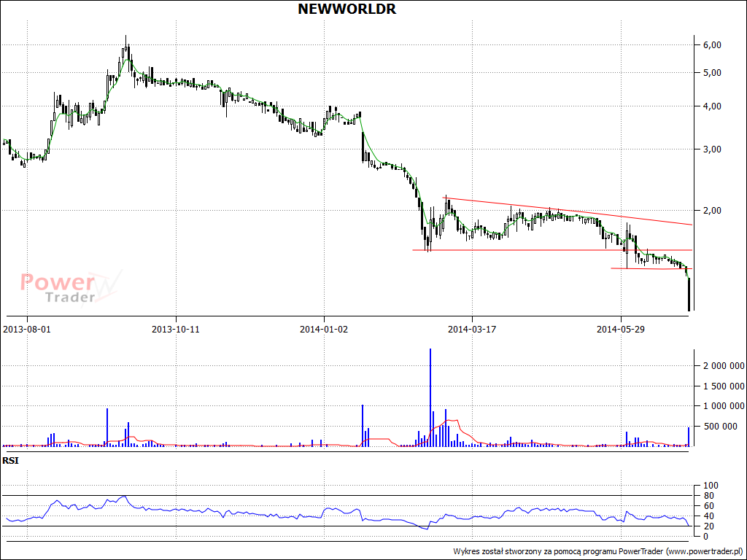The width and height of the screenshot is (747, 560).
Task: Select the 2014-03-17 date label
Action: tap(472, 329)
